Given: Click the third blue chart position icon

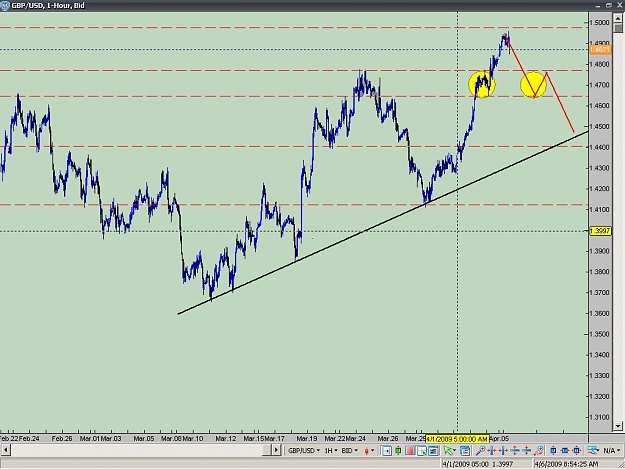Looking at the screenshot, I should 577,451.
